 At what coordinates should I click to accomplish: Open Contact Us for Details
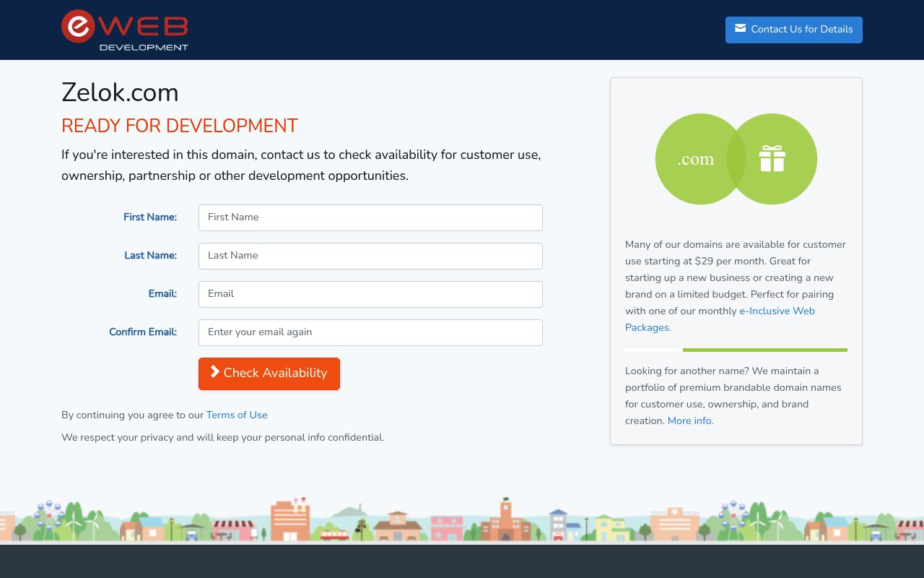click(x=793, y=30)
